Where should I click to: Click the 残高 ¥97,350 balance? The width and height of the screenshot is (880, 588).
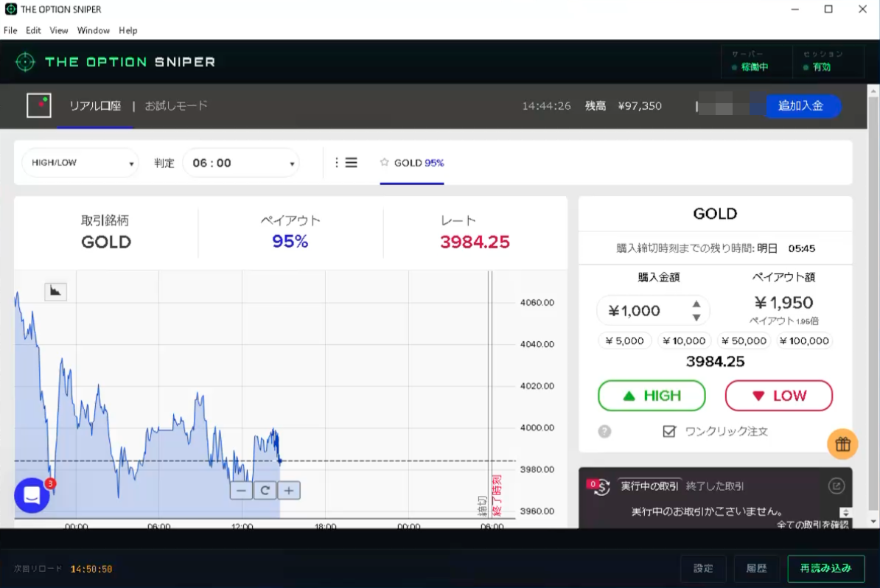624,105
